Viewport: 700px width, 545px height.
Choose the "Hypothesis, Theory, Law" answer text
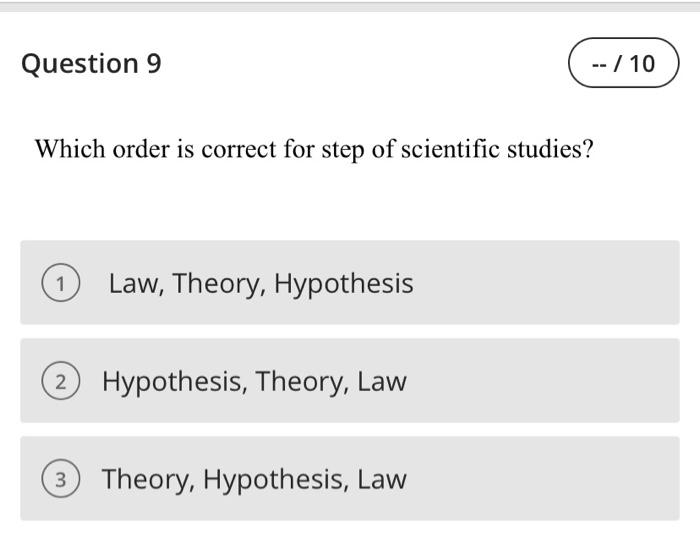click(254, 381)
